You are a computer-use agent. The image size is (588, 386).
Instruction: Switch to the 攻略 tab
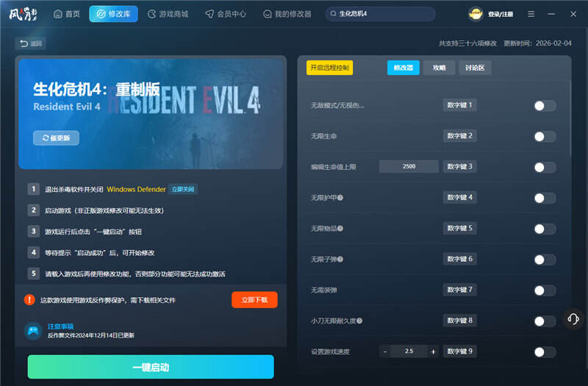point(439,68)
